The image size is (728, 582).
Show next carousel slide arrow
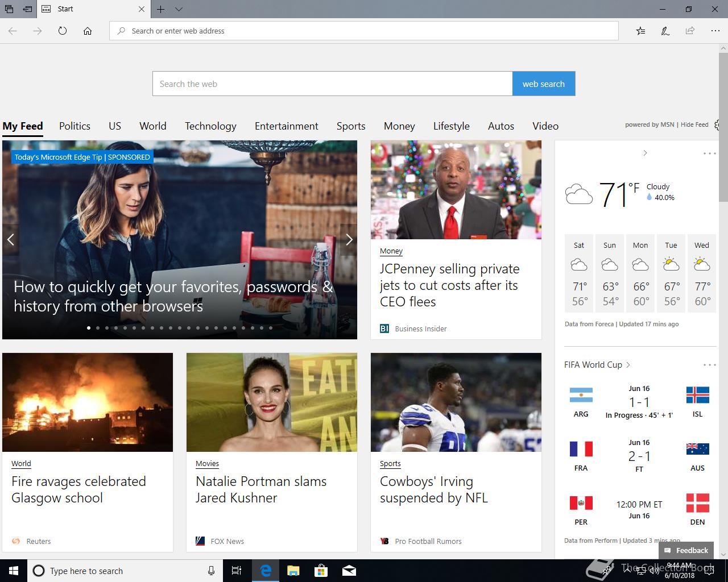(349, 240)
